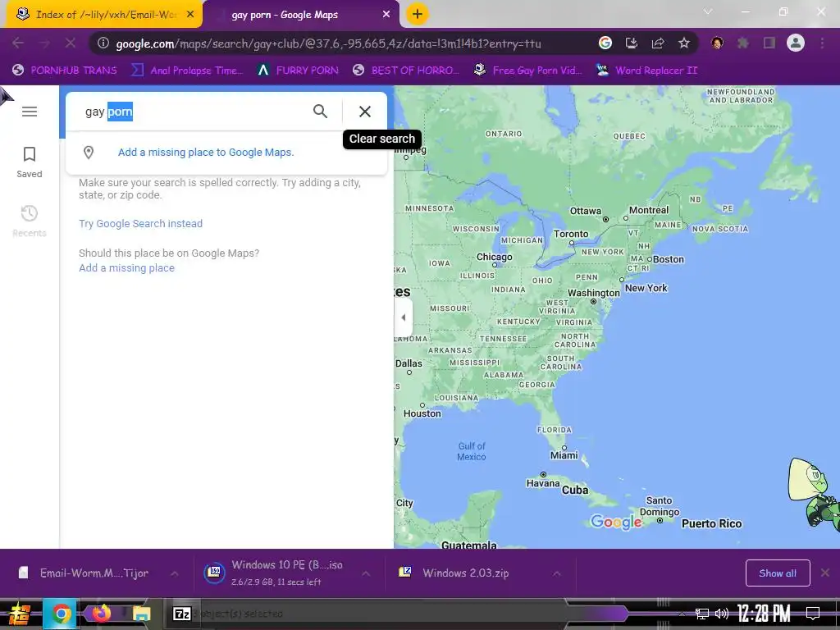Click the site information icon in address bar
Viewport: 840px width, 630px height.
[x=103, y=43]
